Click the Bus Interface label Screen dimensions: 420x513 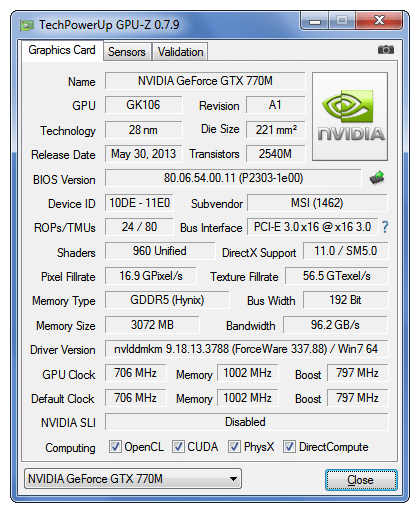tap(211, 228)
